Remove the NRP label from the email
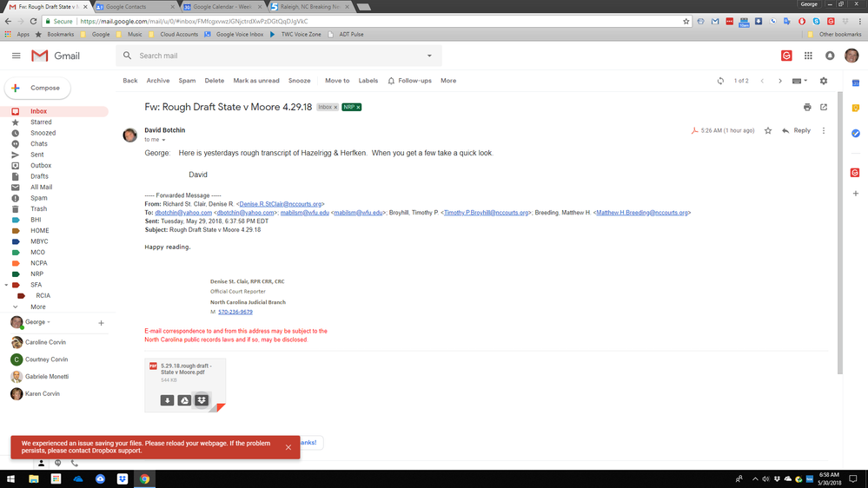The height and width of the screenshot is (488, 868). pos(358,108)
